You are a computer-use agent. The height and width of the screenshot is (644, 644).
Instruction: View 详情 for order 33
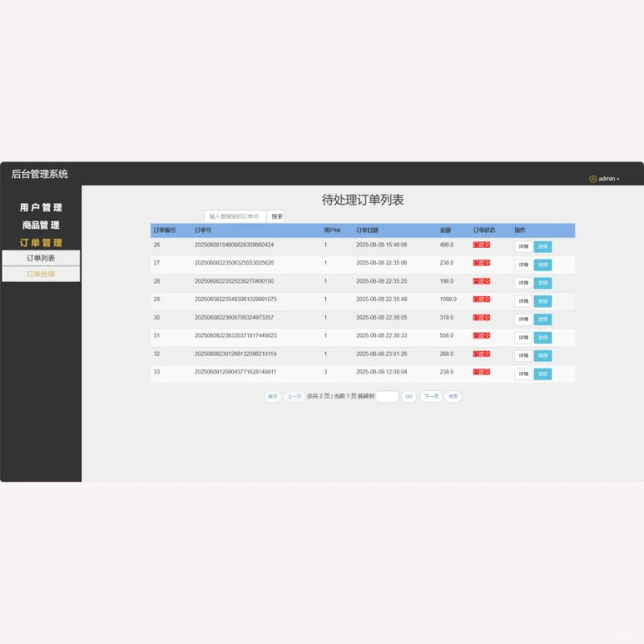(x=522, y=374)
